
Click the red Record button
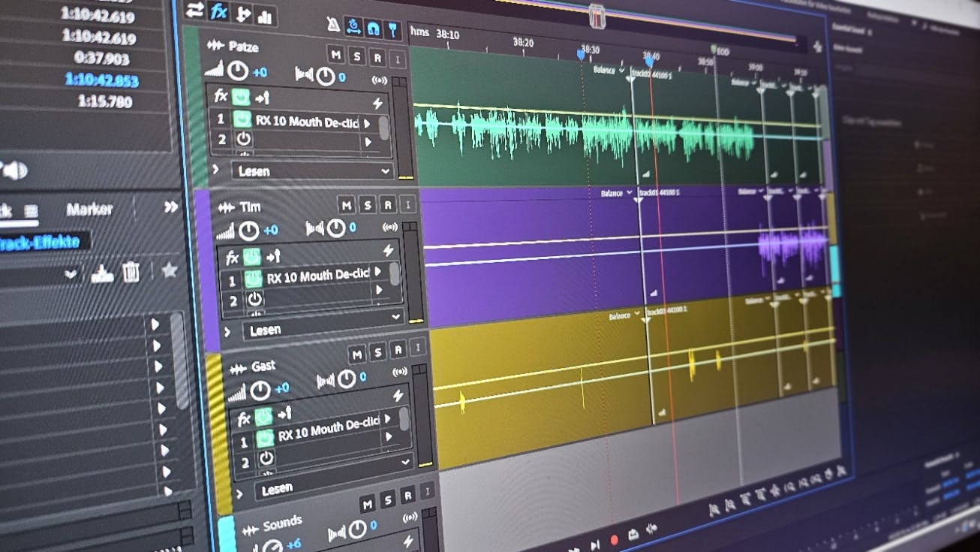[614, 540]
